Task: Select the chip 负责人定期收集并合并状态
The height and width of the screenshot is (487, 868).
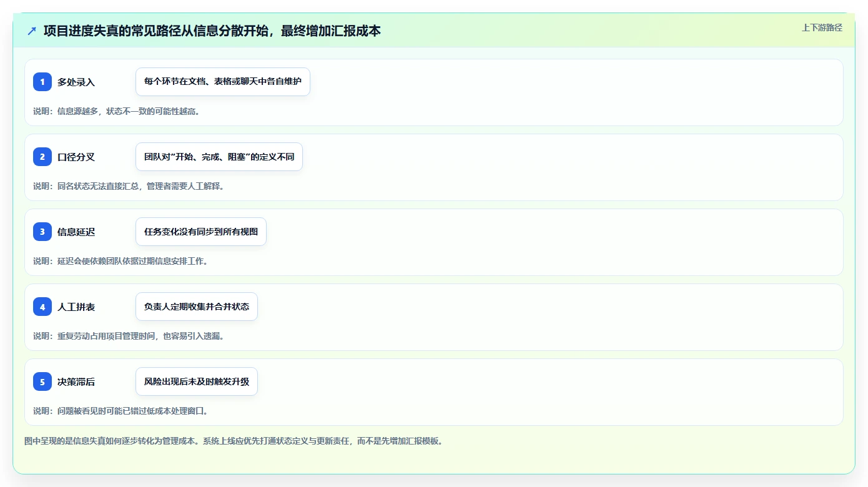Action: point(197,307)
